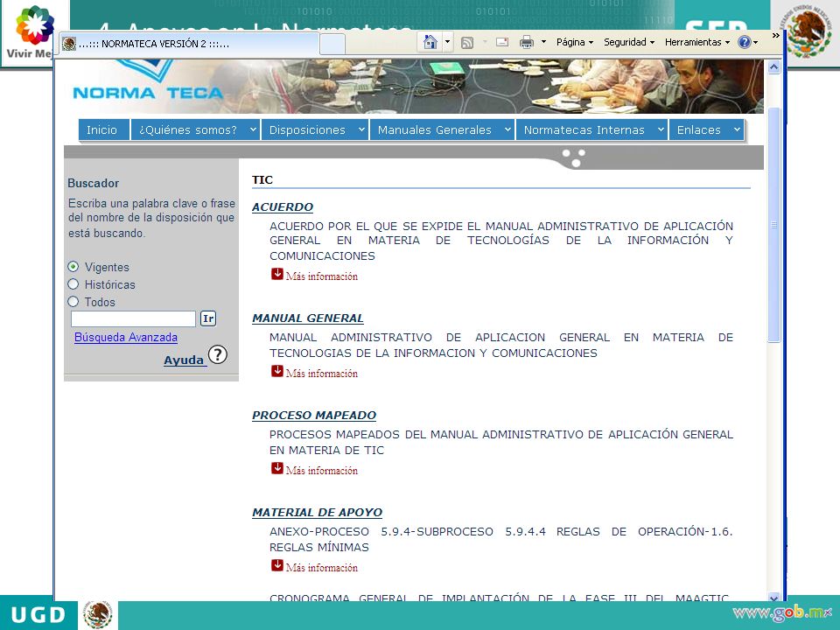Screen dimensions: 840x630
Task: Click the Ir search button
Action: 208,318
